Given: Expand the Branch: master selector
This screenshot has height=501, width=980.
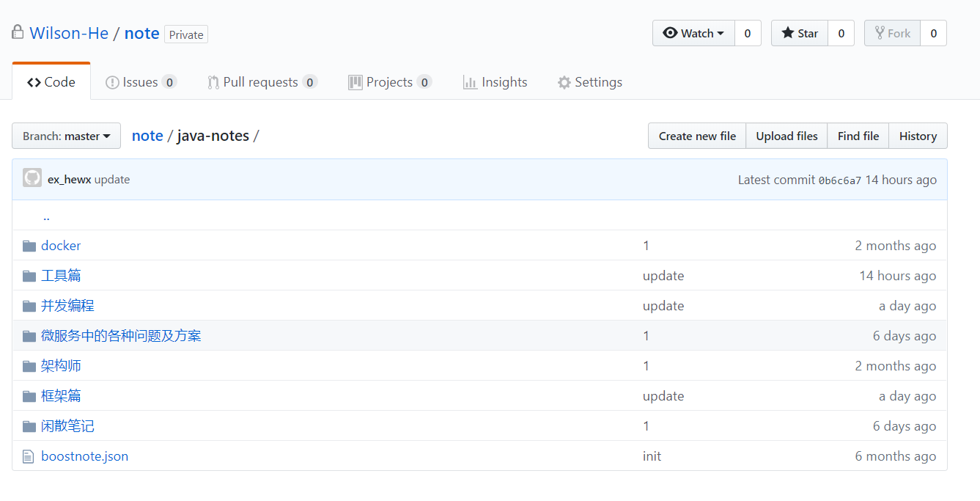Looking at the screenshot, I should pyautogui.click(x=66, y=136).
